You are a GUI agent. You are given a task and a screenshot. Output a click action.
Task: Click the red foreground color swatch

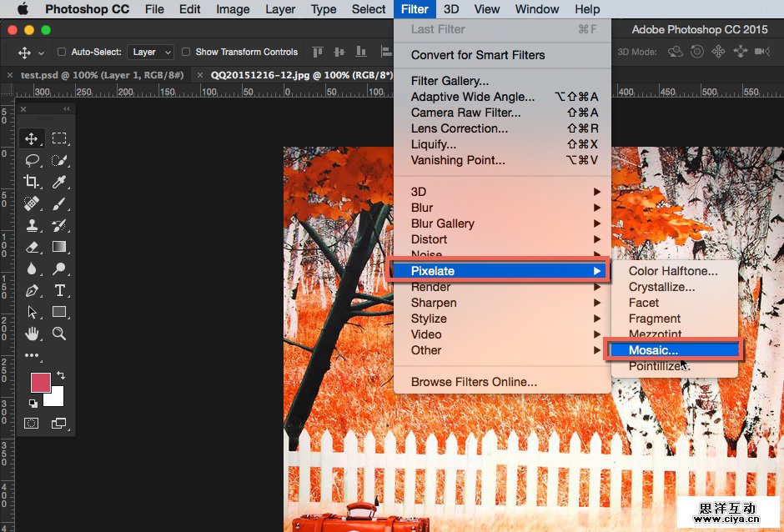[x=39, y=382]
